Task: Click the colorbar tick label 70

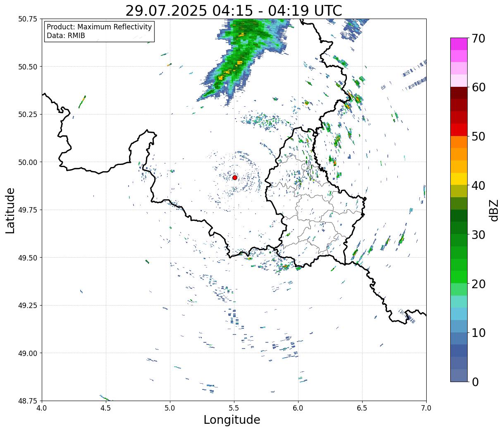Action: 478,38
